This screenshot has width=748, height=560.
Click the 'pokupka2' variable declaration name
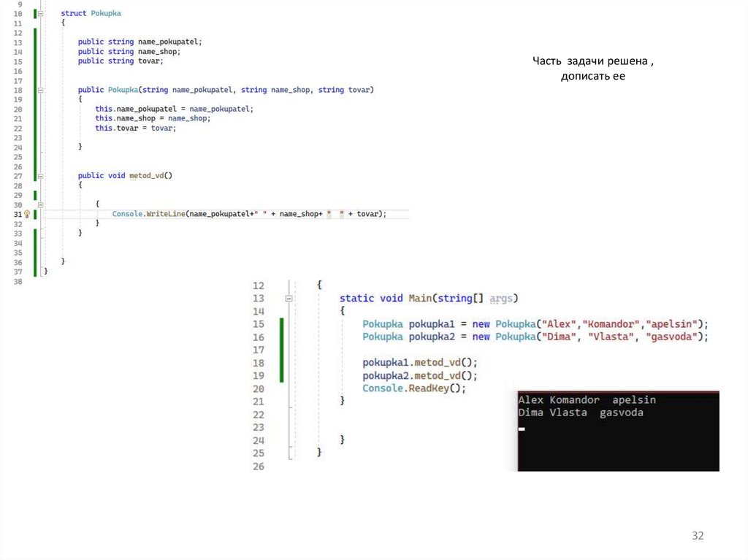point(432,337)
